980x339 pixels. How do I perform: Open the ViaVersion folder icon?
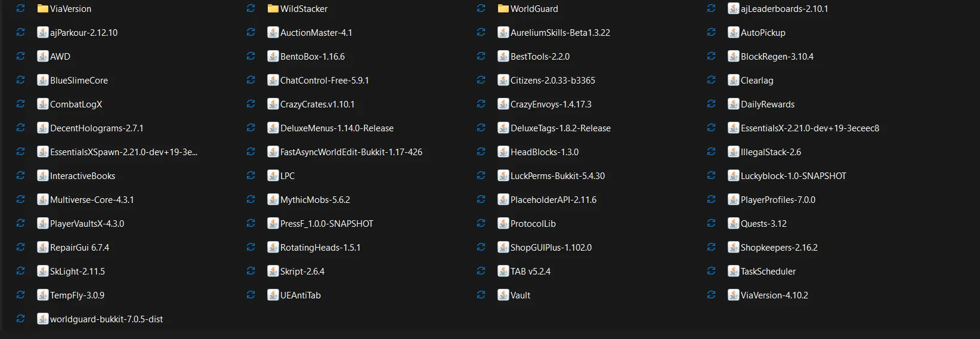43,8
